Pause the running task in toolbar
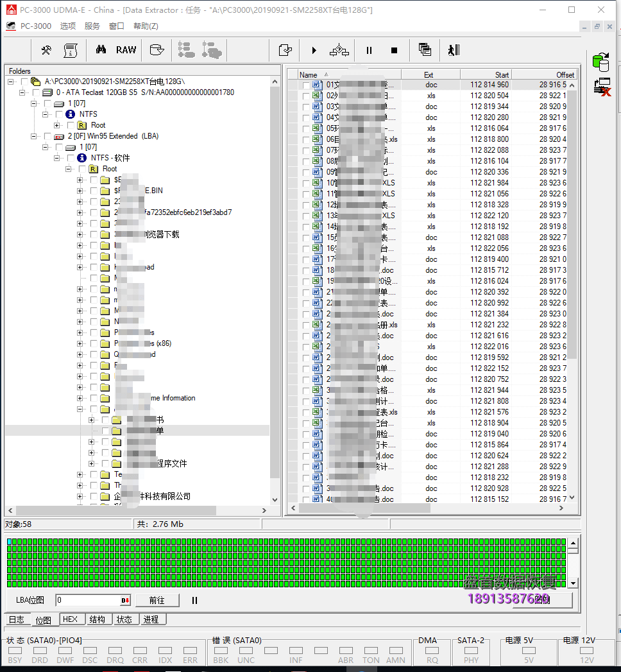 [369, 51]
